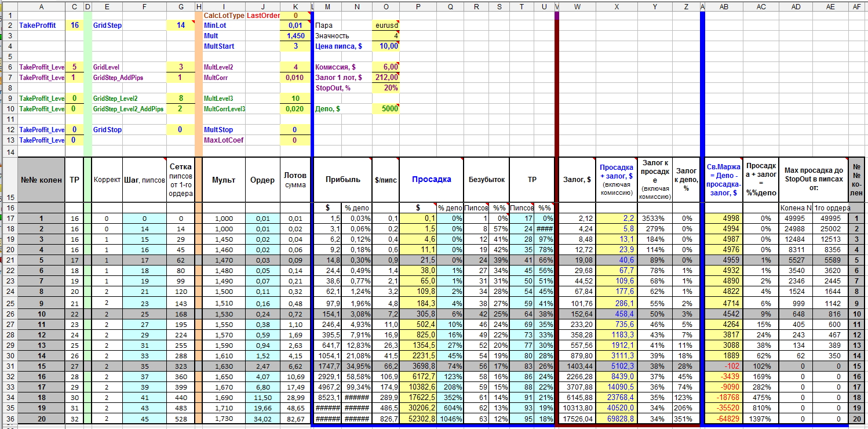The height and width of the screenshot is (429, 868).
Task: Click the '№№ колен' table header cell
Action: point(42,180)
